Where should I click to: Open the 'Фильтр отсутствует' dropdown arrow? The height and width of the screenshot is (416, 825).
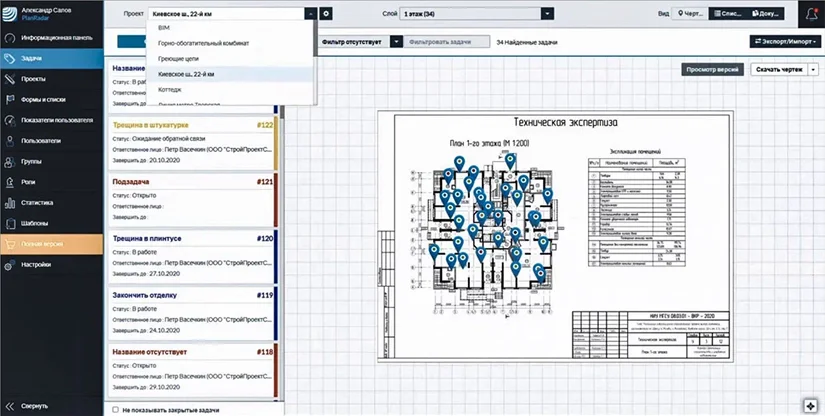coord(397,42)
